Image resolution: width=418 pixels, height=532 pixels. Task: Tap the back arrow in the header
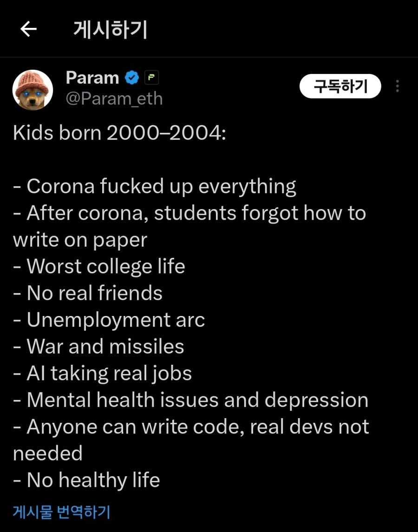pyautogui.click(x=28, y=30)
